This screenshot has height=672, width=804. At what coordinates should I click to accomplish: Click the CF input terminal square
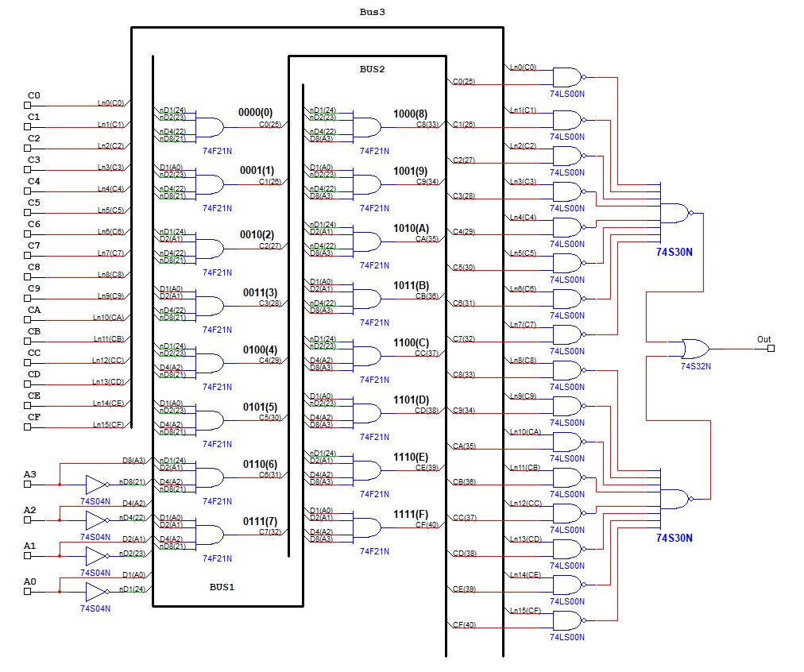[28, 427]
